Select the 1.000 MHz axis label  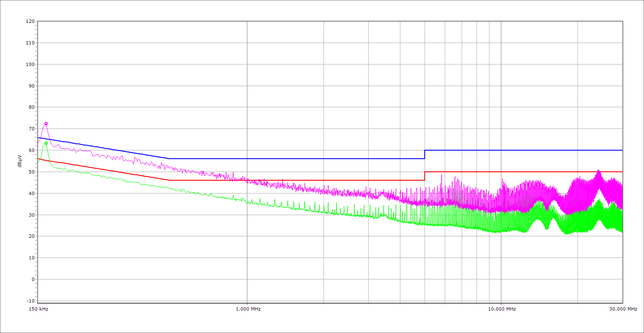248,309
